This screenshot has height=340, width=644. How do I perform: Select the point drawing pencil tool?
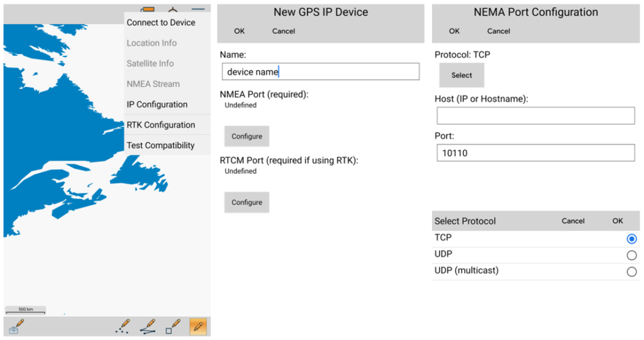pyautogui.click(x=123, y=326)
